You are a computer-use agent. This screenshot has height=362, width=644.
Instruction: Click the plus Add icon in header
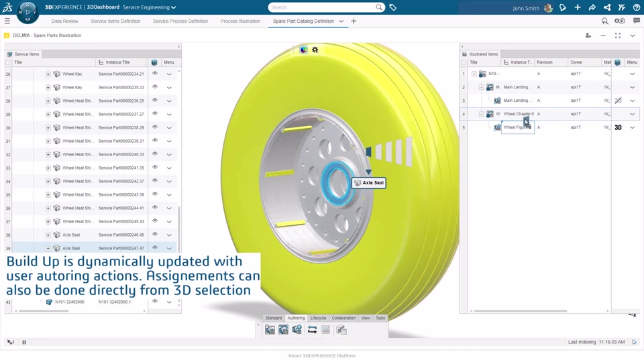point(578,7)
